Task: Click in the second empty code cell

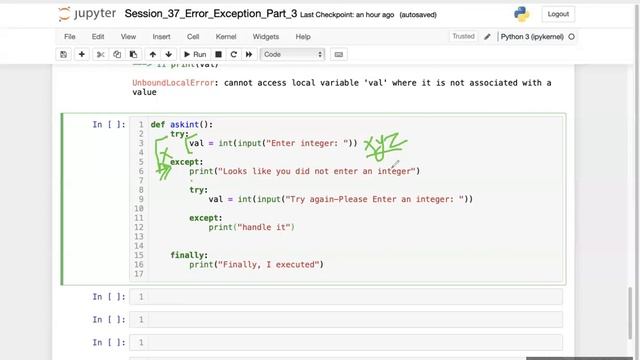Action: tap(346, 320)
